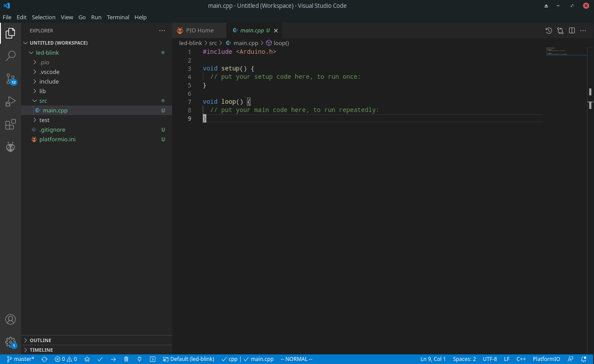Click the VS Code logo in title bar

click(7, 6)
